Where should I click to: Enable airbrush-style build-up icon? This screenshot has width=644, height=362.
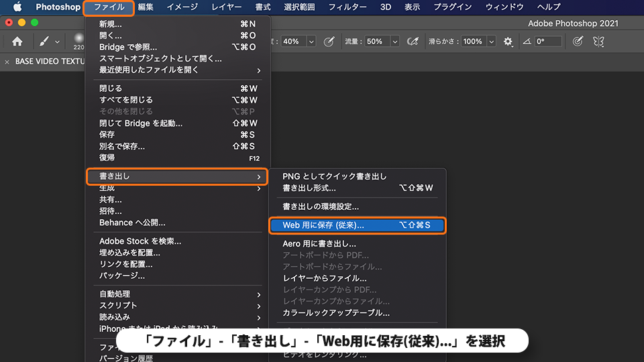413,42
